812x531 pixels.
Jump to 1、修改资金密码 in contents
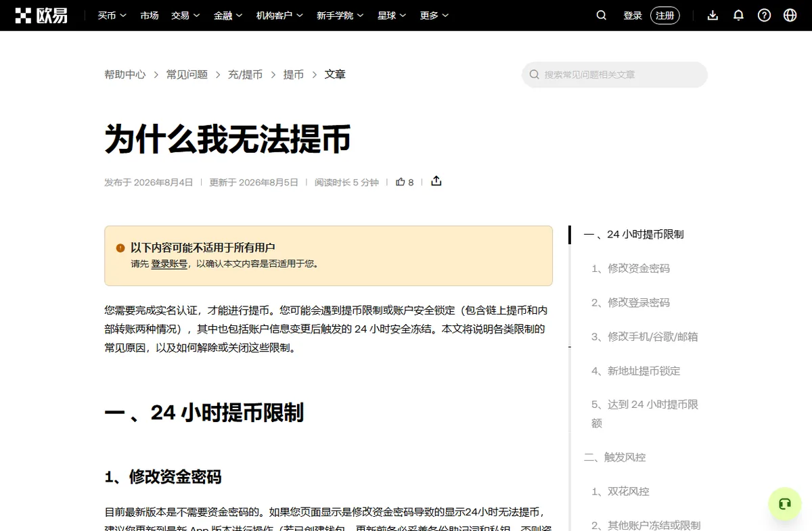(x=631, y=269)
